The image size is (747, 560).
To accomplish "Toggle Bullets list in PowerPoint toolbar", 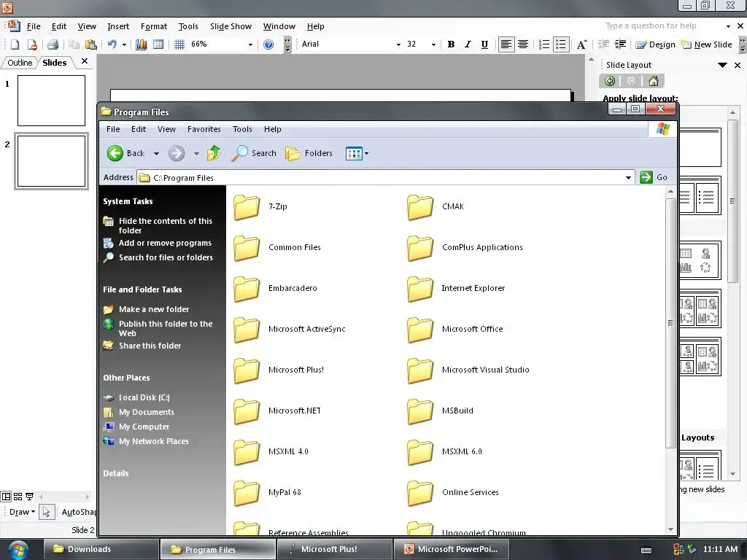I will click(x=561, y=44).
